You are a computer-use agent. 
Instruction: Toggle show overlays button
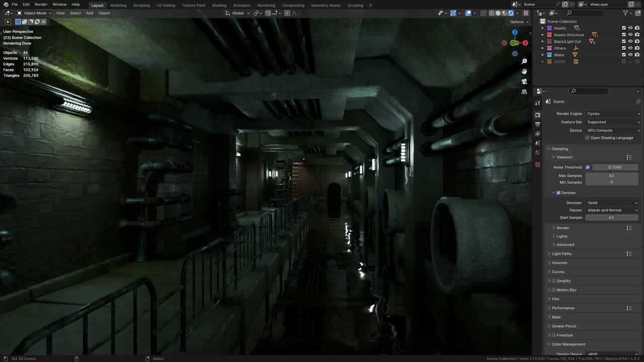pyautogui.click(x=468, y=13)
